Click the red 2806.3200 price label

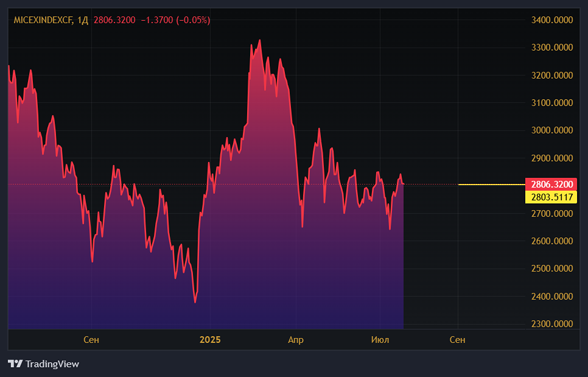click(551, 184)
